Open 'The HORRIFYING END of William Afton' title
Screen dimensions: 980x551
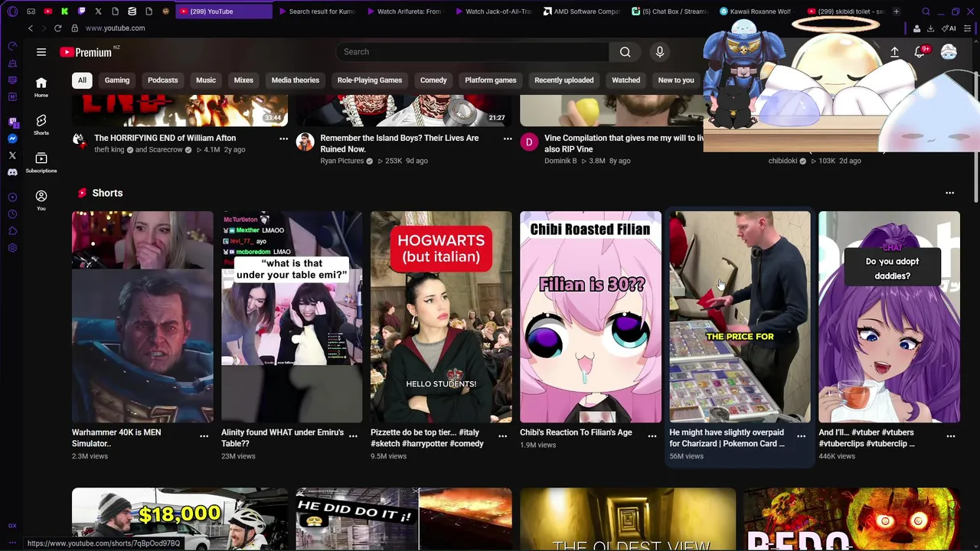point(165,139)
